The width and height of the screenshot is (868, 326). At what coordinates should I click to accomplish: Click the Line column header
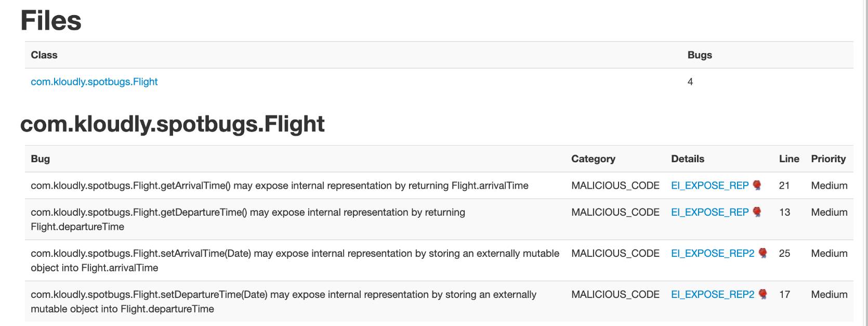pyautogui.click(x=789, y=159)
